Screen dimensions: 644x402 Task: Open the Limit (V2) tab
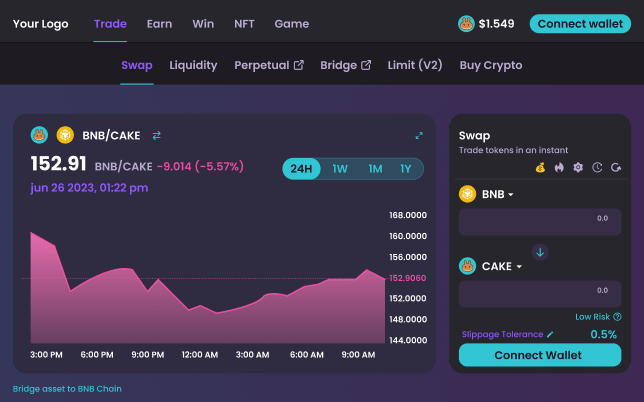415,65
